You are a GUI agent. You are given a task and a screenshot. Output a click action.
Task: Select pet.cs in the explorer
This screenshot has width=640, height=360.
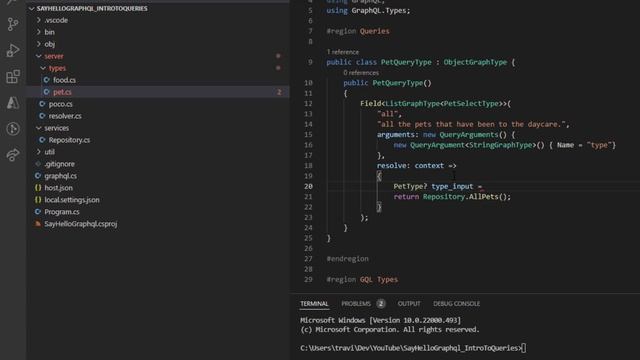(62, 92)
